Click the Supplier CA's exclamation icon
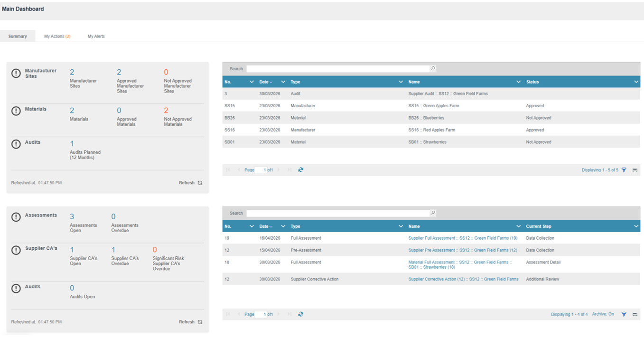This screenshot has width=644, height=337. (x=16, y=250)
